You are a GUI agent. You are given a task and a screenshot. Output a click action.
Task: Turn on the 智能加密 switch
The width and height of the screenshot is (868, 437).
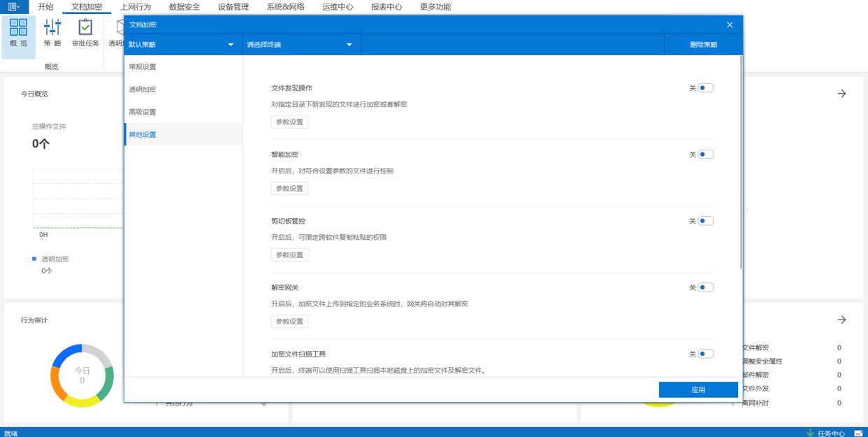coord(705,155)
